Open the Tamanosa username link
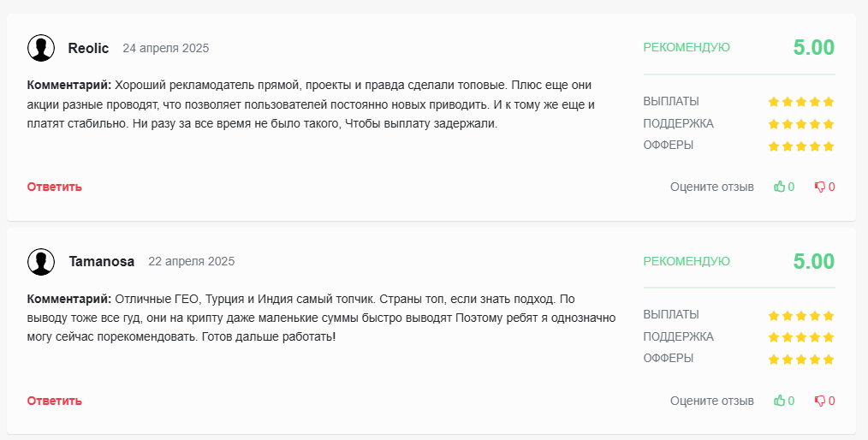The image size is (868, 440). point(101,261)
